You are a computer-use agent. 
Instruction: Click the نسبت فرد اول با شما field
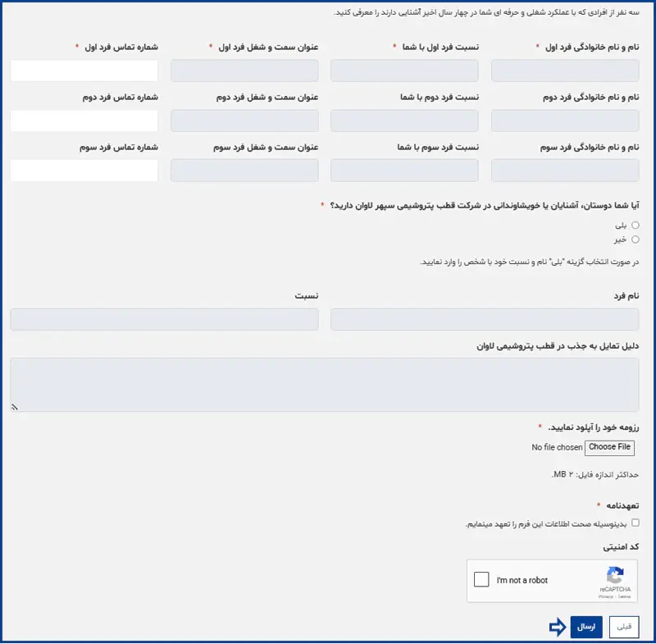pyautogui.click(x=404, y=71)
